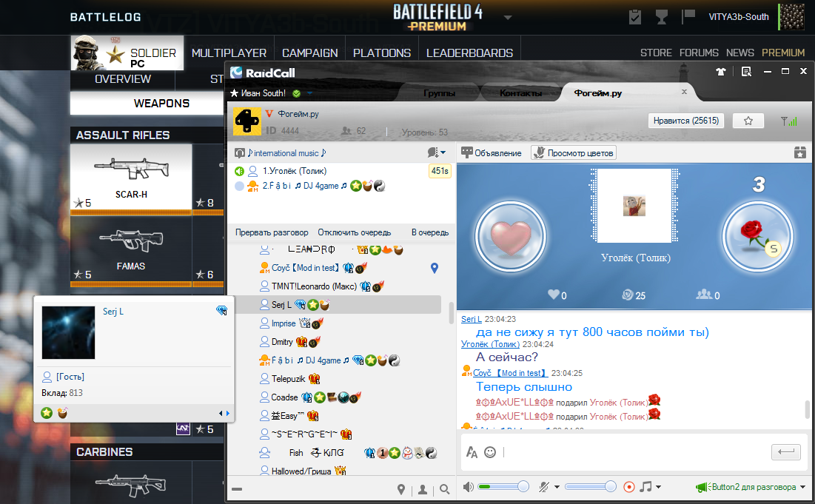Join the queue with В очередь

[430, 232]
